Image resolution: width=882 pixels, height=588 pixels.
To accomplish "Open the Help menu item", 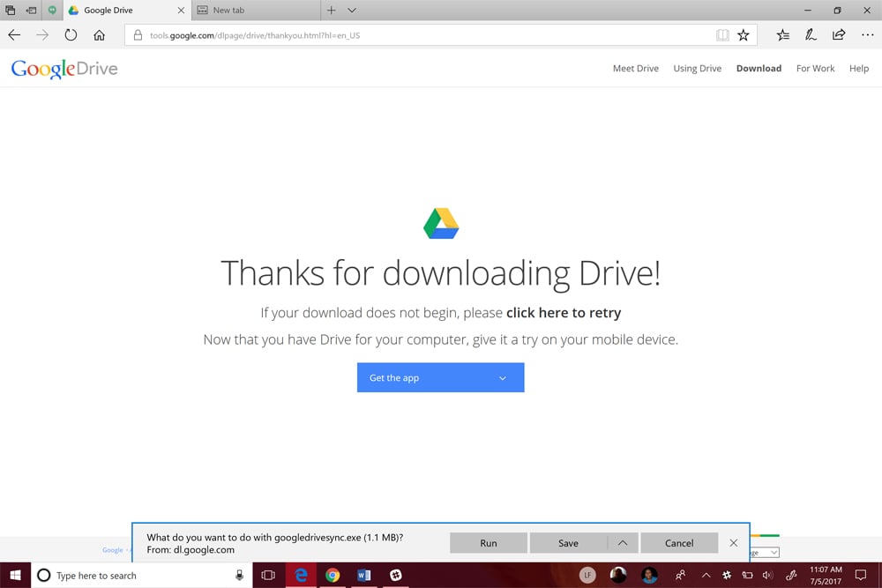I will 858,68.
